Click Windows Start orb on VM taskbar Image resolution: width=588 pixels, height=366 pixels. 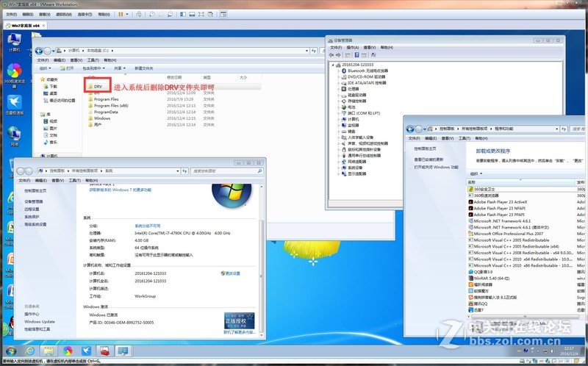coord(11,351)
